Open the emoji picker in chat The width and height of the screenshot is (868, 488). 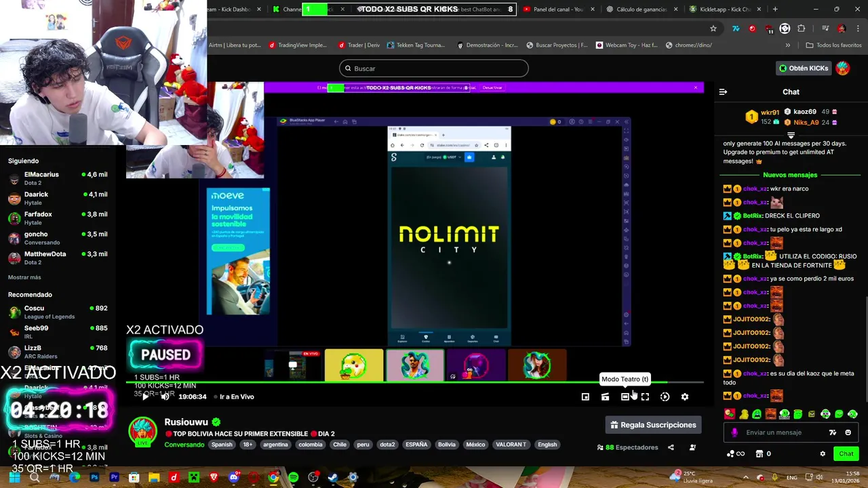(848, 432)
